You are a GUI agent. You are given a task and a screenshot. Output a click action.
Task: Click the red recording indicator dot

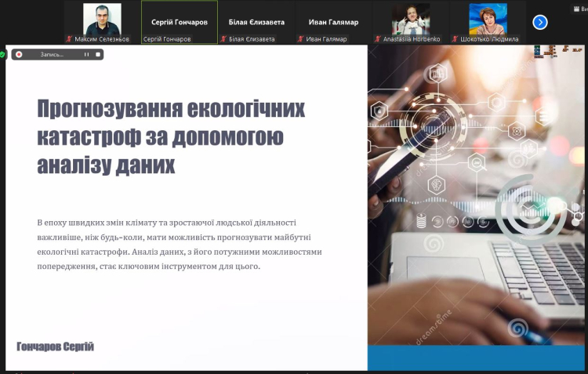(x=19, y=55)
